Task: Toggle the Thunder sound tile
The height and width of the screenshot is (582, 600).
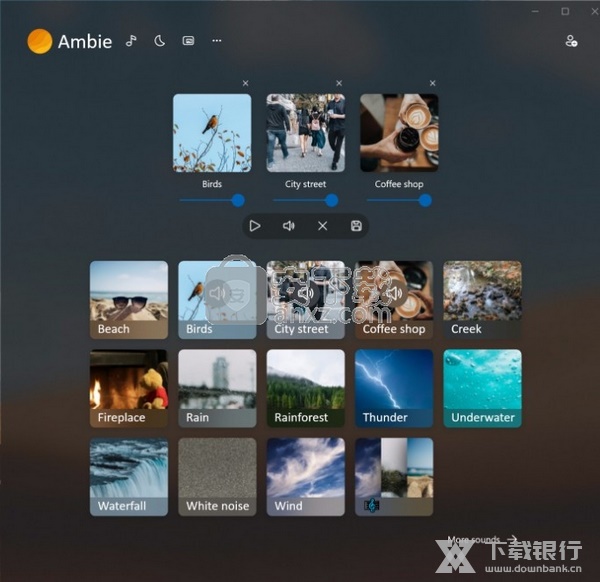Action: [x=394, y=388]
